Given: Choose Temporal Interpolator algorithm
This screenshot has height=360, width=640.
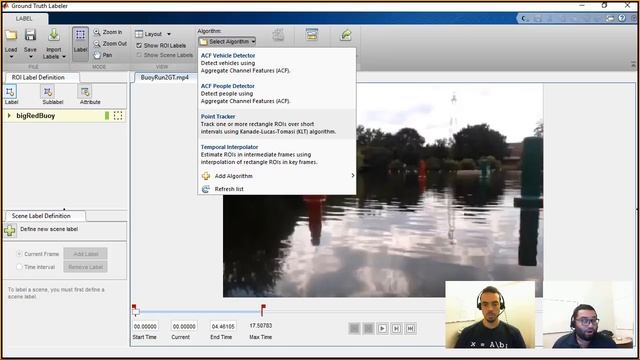Looking at the screenshot, I should tap(277, 154).
